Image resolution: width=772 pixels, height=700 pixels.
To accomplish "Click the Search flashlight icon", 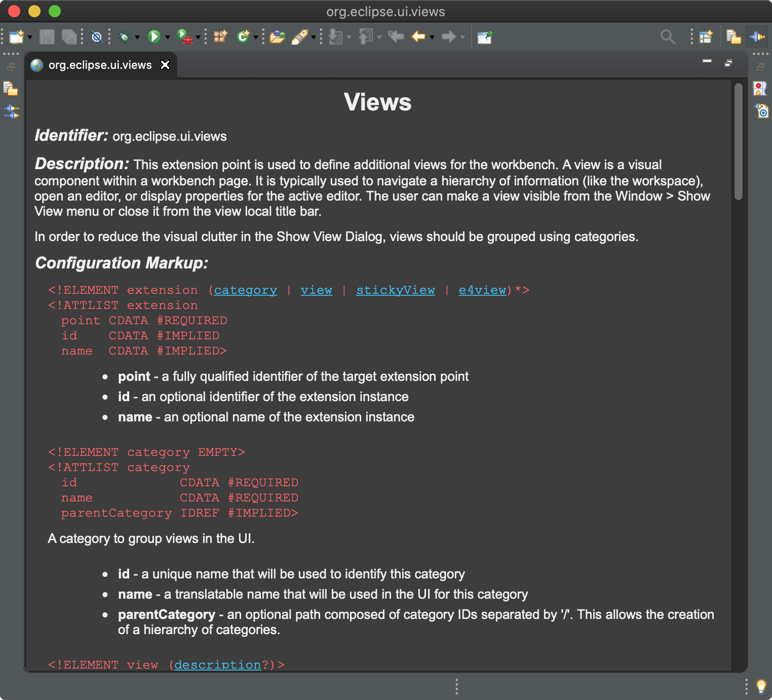I will coord(300,37).
